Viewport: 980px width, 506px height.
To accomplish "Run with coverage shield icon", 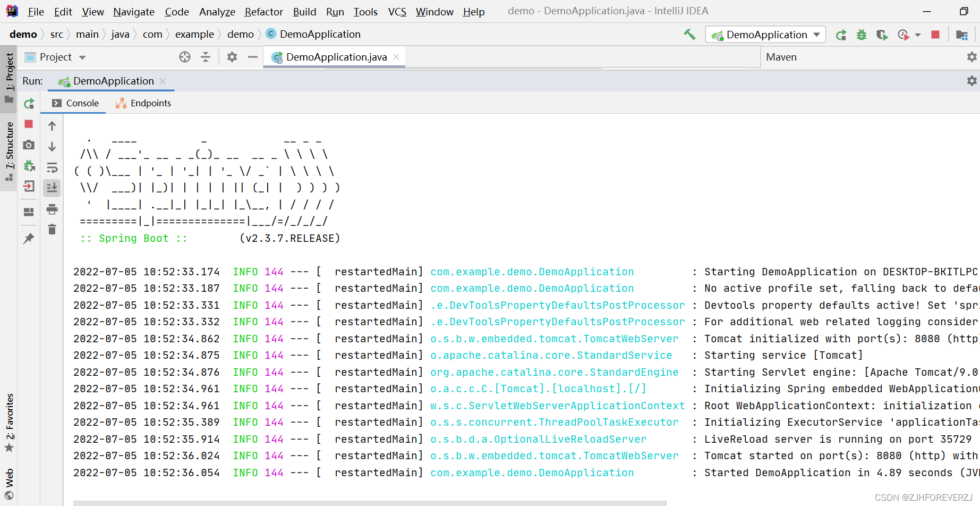I will (882, 35).
